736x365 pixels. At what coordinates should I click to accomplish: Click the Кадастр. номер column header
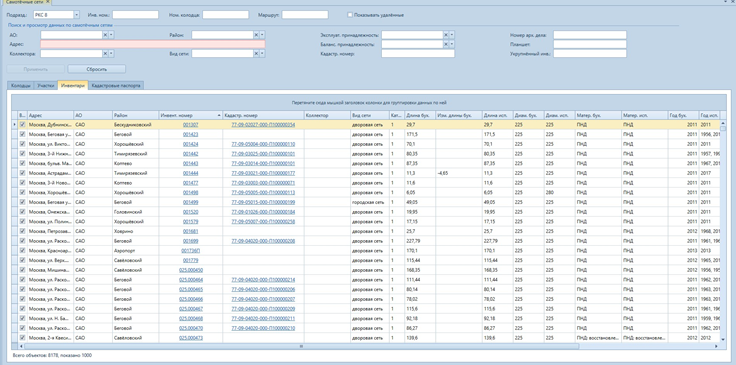[x=263, y=115]
